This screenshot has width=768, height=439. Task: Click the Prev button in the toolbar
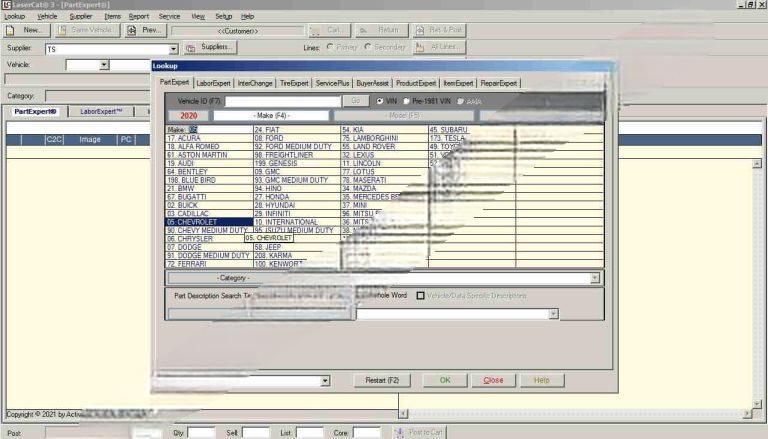pos(145,30)
